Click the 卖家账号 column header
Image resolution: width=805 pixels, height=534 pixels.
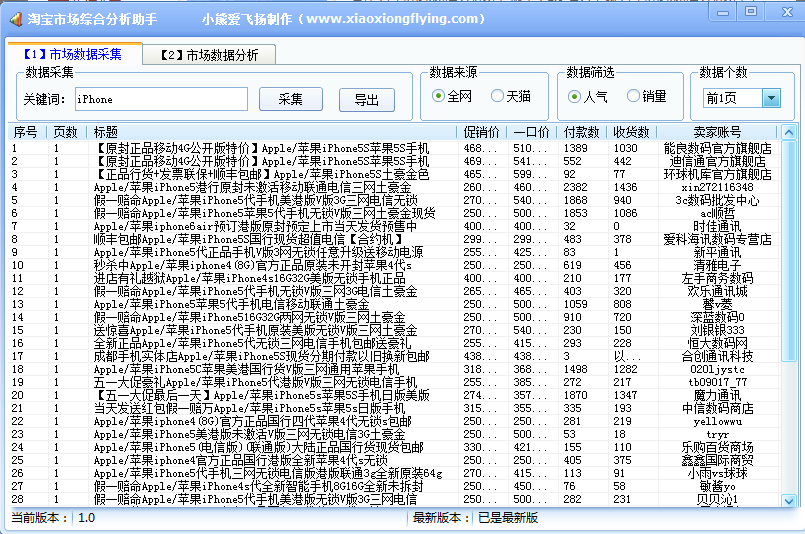[717, 132]
